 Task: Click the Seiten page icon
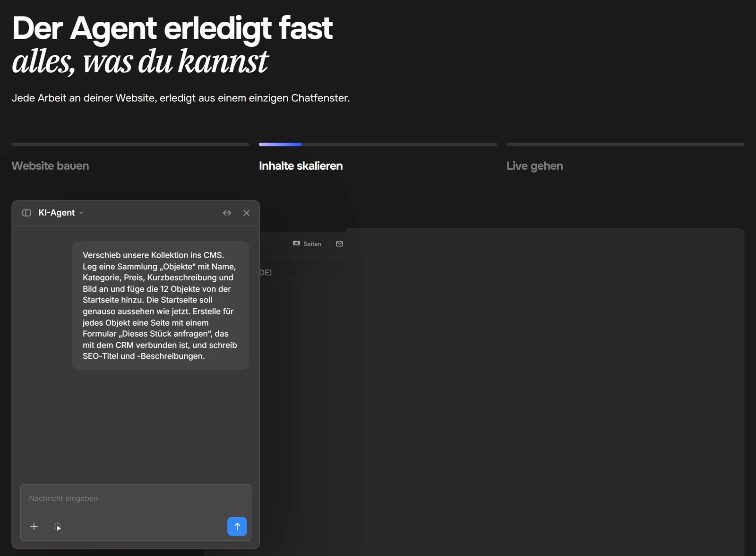(x=296, y=243)
